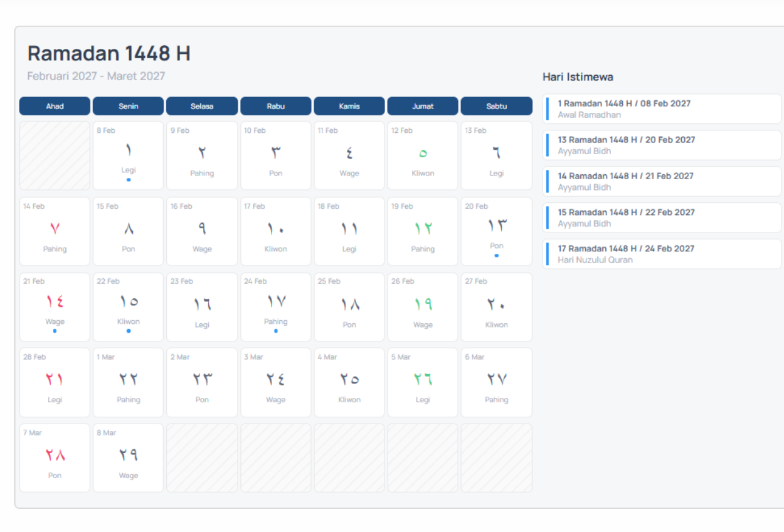The height and width of the screenshot is (532, 784).
Task: Open the 1 Mar Pahing day cell
Action: [x=128, y=383]
